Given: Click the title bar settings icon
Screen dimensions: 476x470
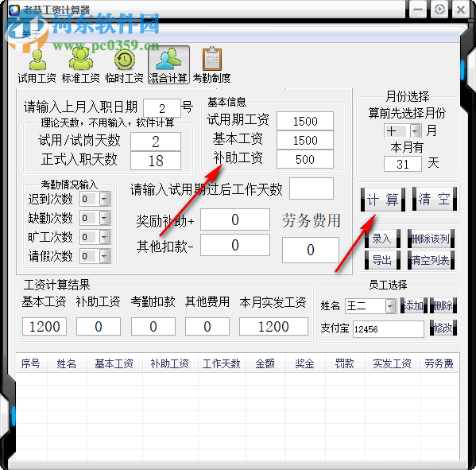Looking at the screenshot, I should point(439,10).
